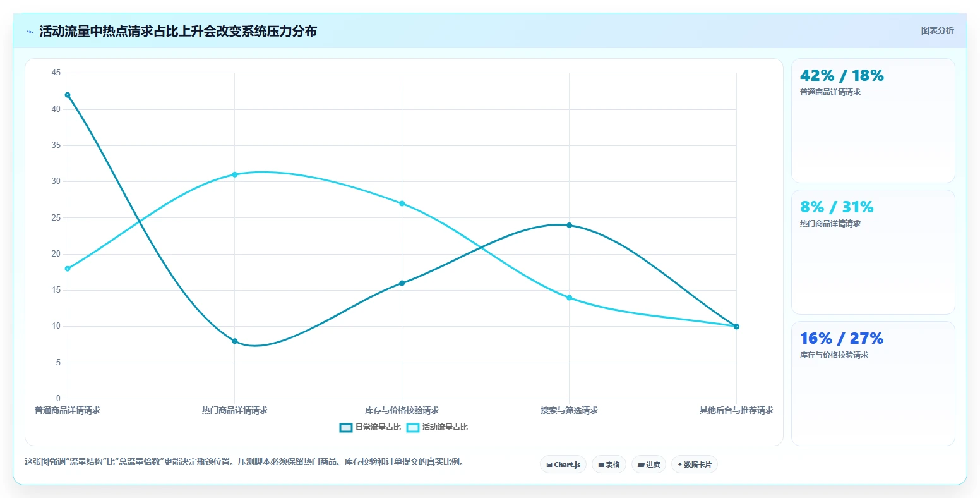Screen dimensions: 980x498
Task: Click the 库存与价格校验请求 x-axis label
Action: point(402,411)
